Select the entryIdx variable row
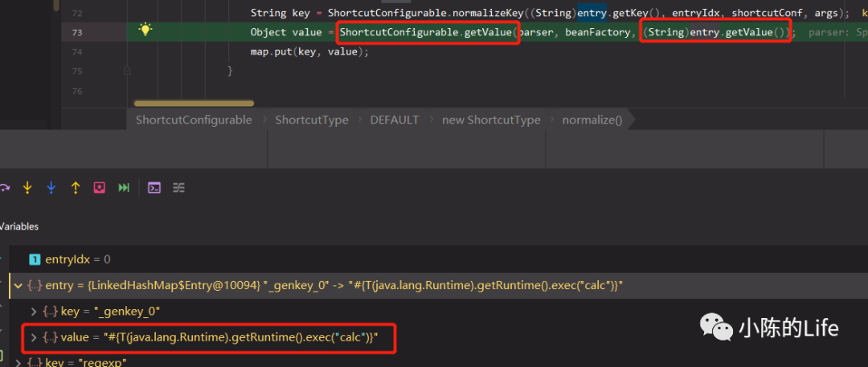 77,259
